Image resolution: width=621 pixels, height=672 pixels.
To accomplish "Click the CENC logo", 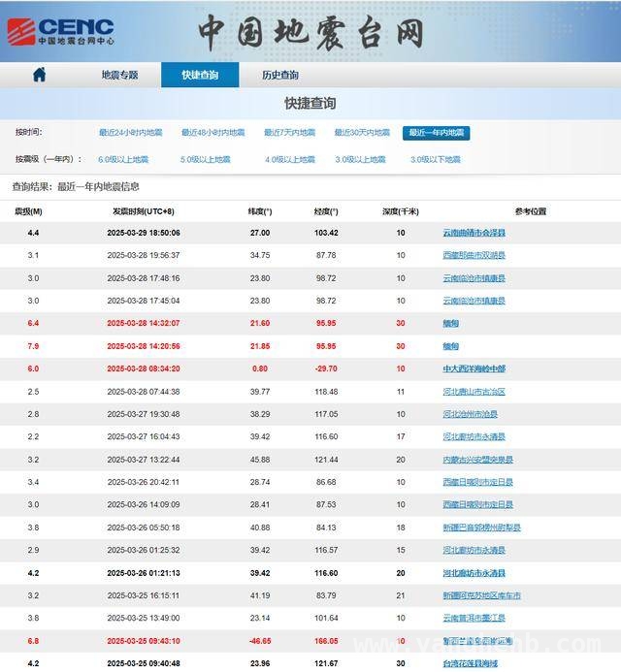I will pos(61,31).
